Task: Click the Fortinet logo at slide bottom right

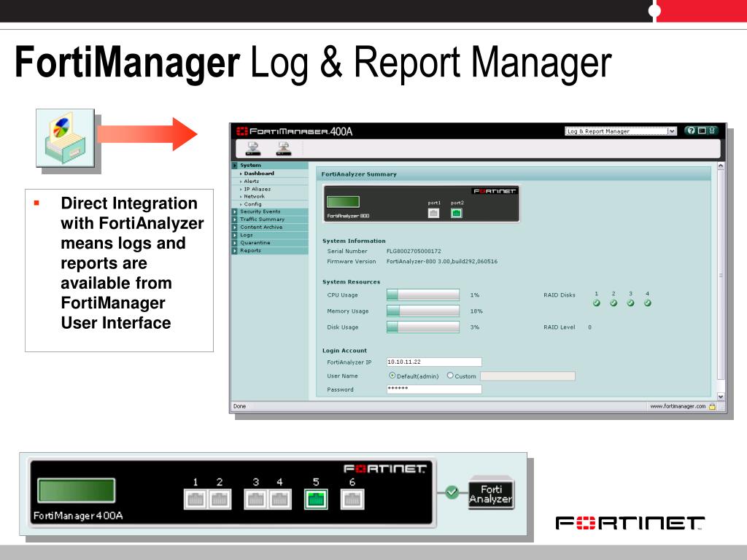Action: click(x=630, y=523)
